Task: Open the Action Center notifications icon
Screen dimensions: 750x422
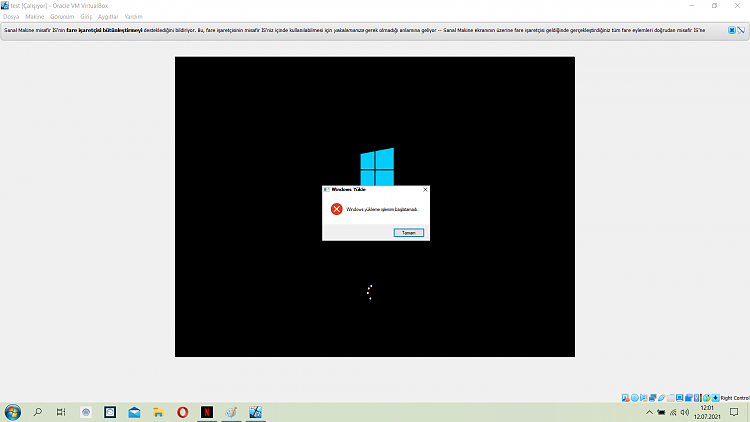Action: click(x=734, y=412)
